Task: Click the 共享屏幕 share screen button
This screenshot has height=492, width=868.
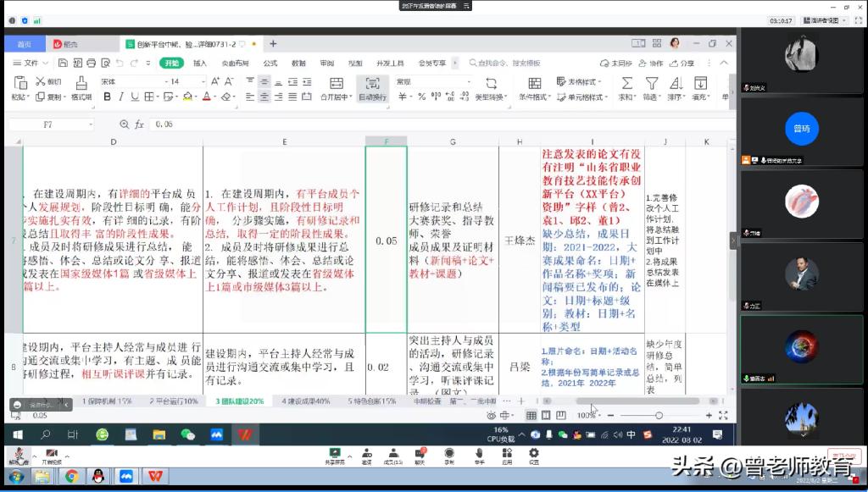Action: (333, 456)
